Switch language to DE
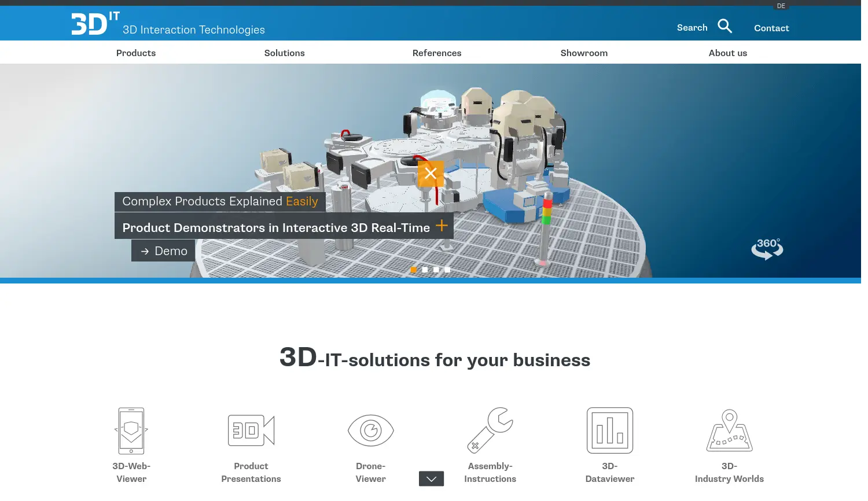 [781, 6]
